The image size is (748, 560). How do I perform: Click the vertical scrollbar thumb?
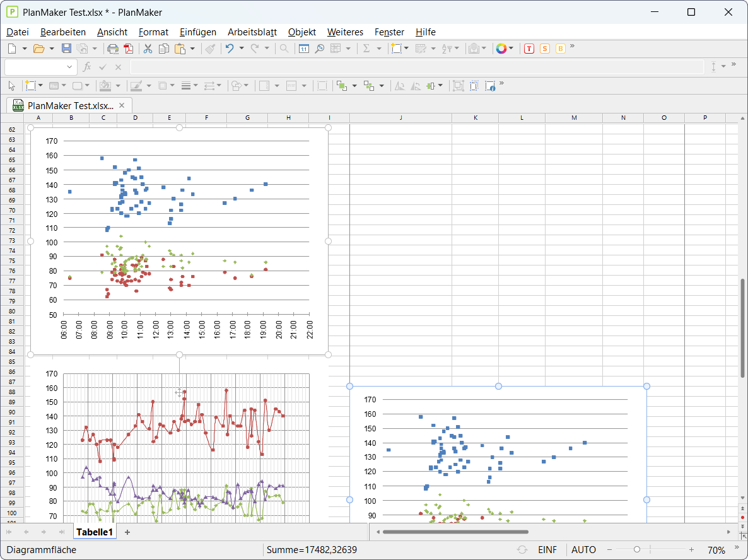click(x=742, y=328)
